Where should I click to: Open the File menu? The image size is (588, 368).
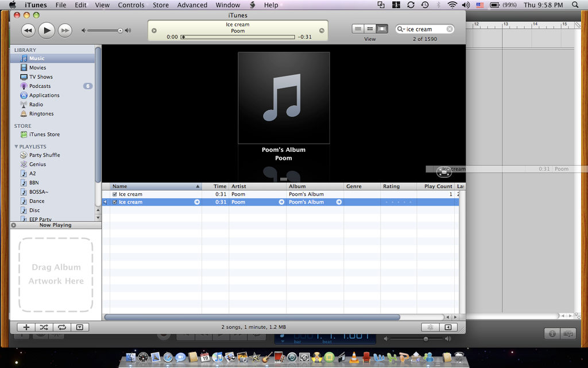61,5
